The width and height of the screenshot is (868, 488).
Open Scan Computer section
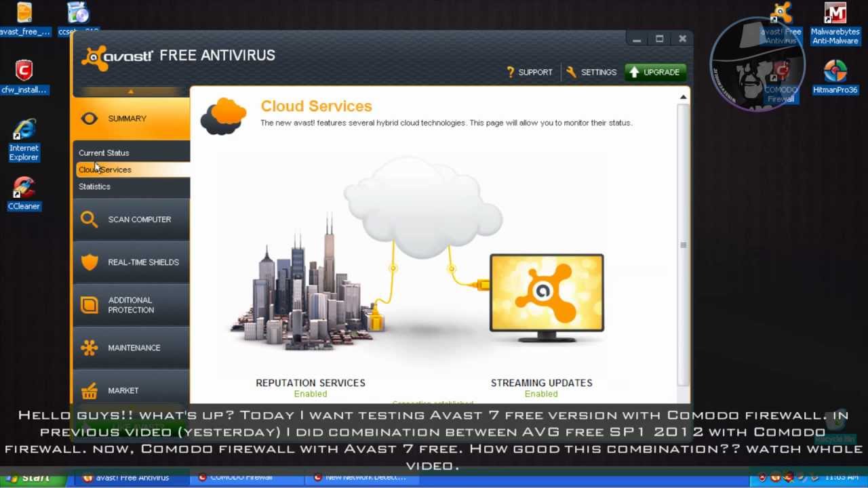point(132,220)
